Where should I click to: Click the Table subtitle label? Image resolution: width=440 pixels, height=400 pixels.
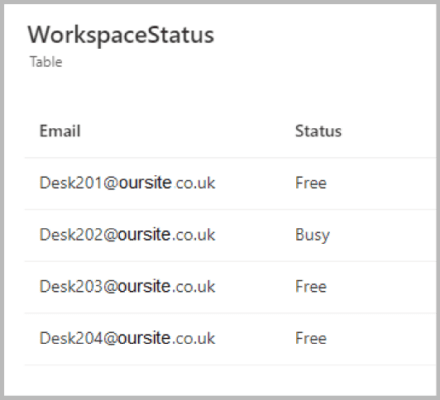point(46,62)
